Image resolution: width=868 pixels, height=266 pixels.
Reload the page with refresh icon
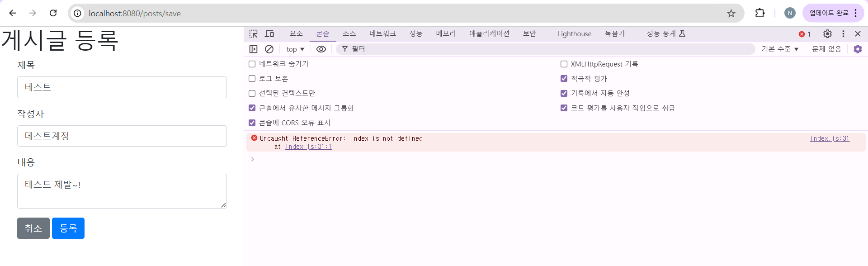(53, 13)
